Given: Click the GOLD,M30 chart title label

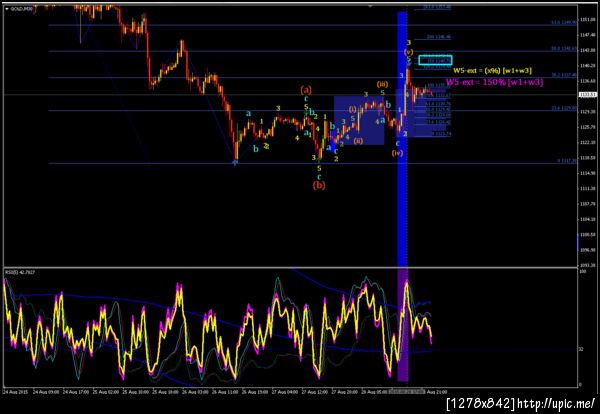Looking at the screenshot, I should click(x=20, y=8).
